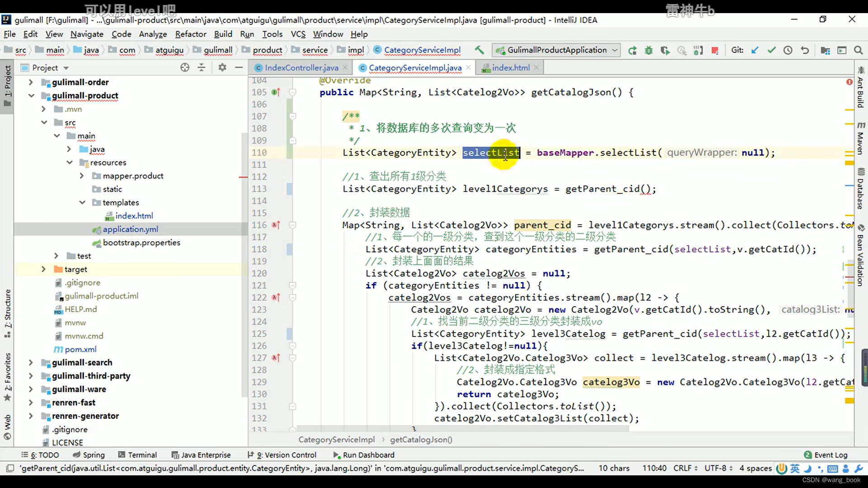Viewport: 868px width, 488px height.
Task: Click the Run GulimallProductApplication icon
Action: tap(632, 50)
